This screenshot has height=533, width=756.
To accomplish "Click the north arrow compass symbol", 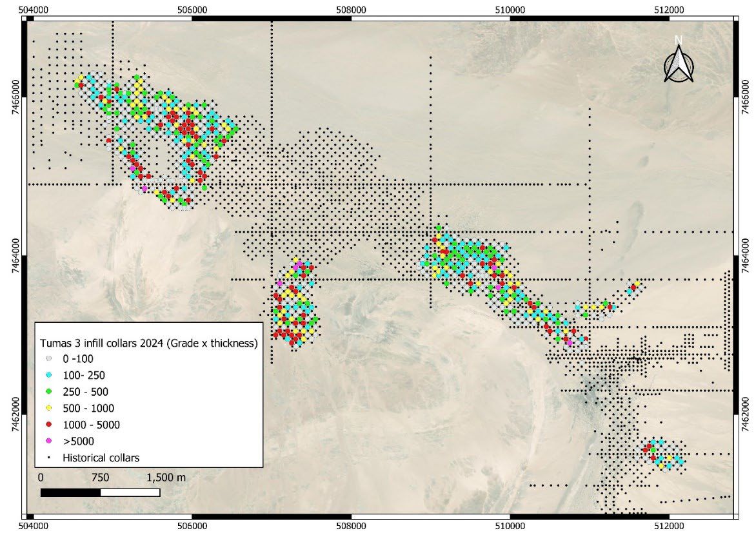I will coord(679,63).
